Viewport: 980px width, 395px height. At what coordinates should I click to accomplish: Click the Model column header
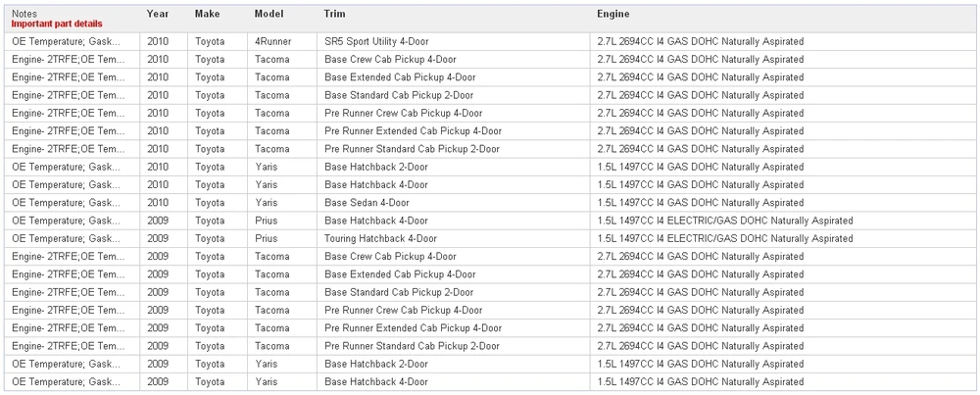pyautogui.click(x=269, y=14)
